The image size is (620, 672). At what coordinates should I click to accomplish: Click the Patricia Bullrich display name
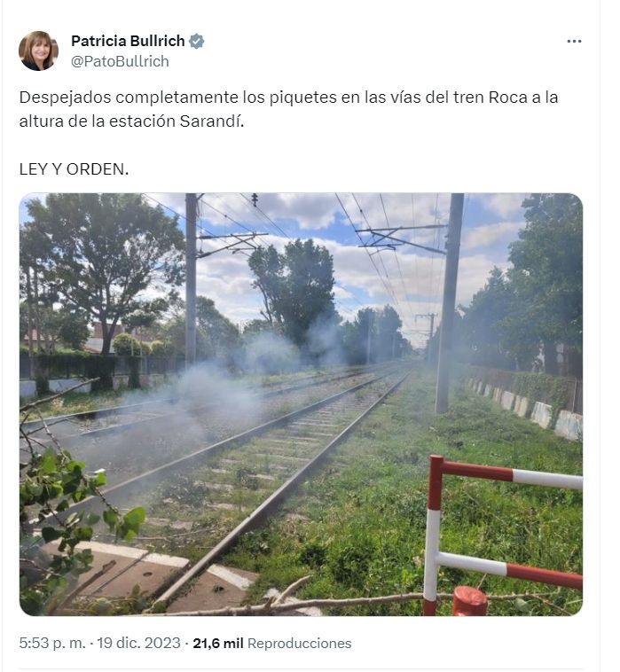(128, 41)
